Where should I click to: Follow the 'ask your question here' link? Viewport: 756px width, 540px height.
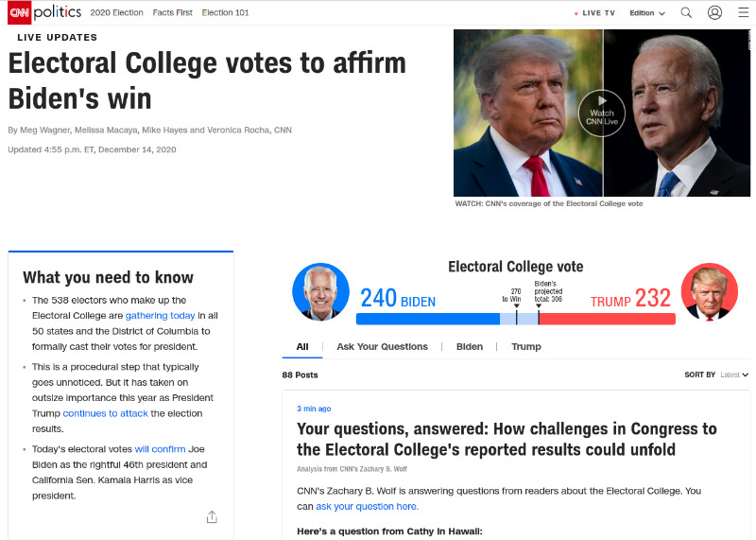[367, 506]
